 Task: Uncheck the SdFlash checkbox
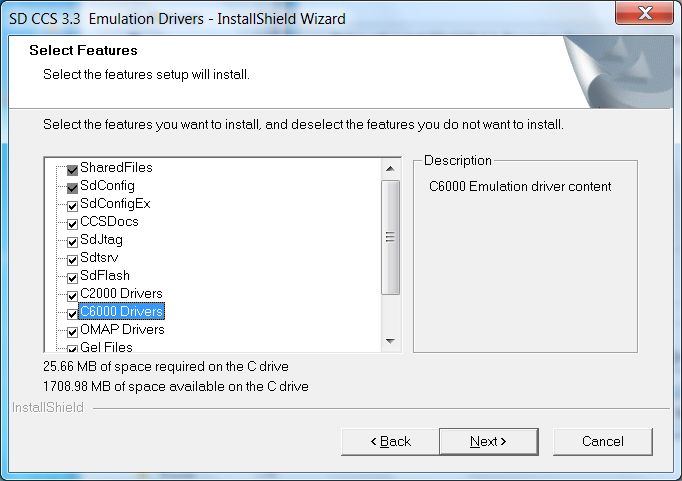[72, 278]
